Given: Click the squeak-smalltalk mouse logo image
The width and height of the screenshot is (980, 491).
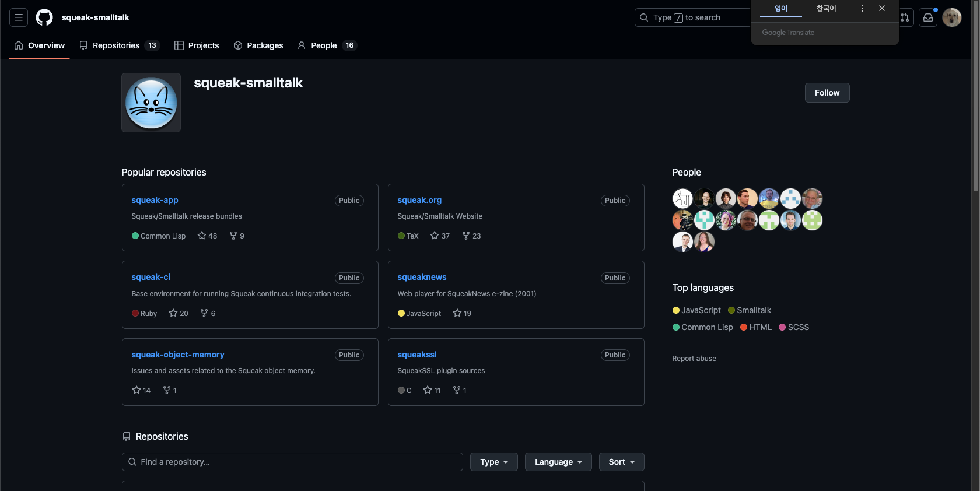Looking at the screenshot, I should click(x=151, y=103).
